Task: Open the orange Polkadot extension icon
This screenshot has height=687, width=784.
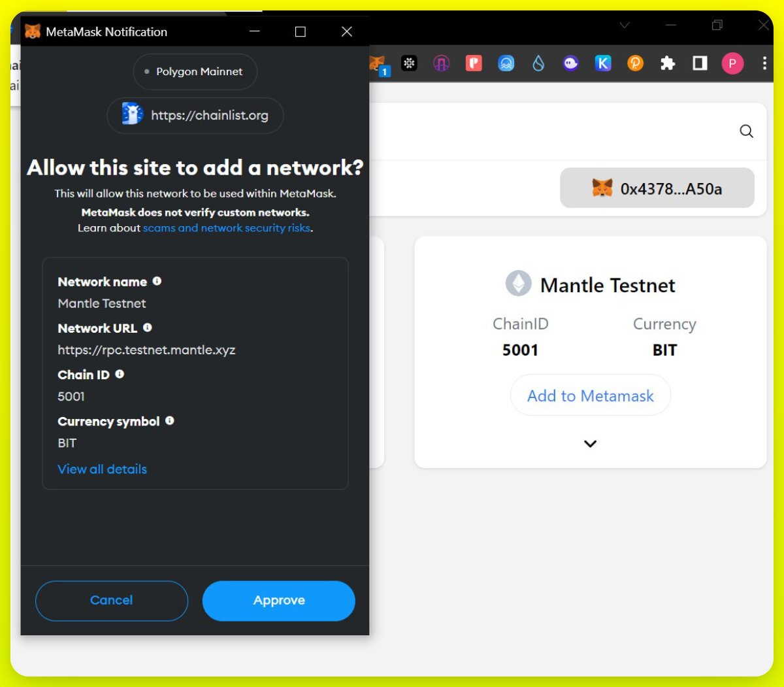Action: click(x=635, y=63)
